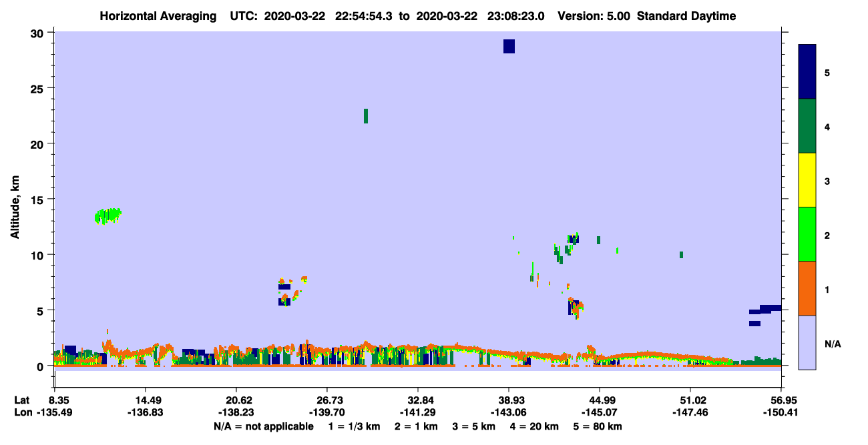Click latitude value 14.49

tap(146, 400)
